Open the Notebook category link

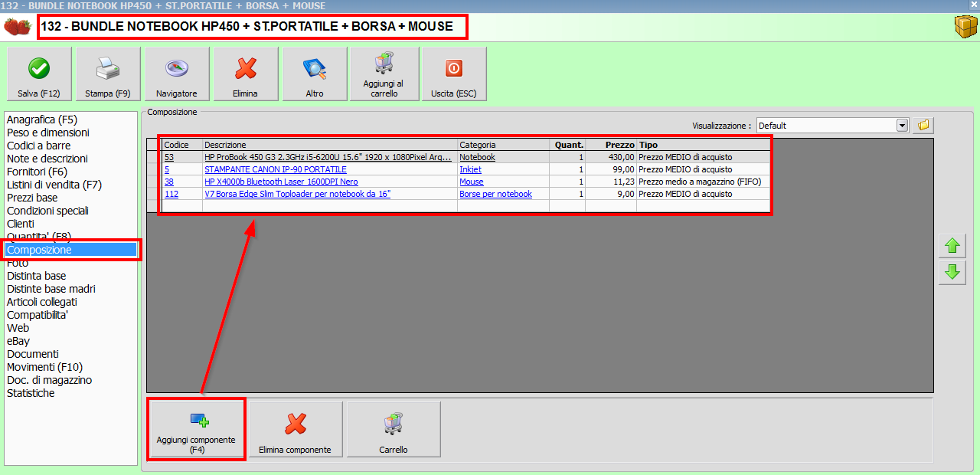(477, 157)
